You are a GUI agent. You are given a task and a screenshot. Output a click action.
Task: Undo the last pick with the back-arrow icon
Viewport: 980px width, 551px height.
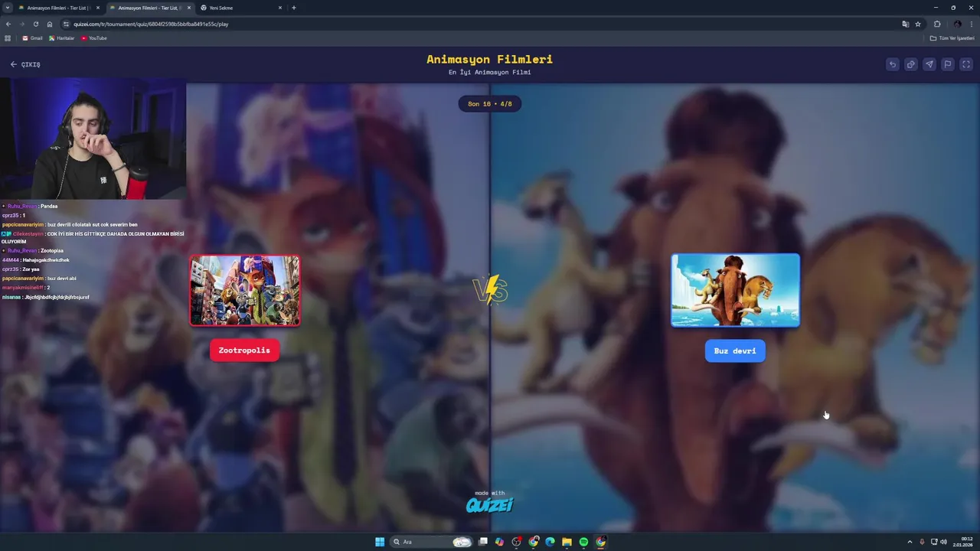coord(893,64)
